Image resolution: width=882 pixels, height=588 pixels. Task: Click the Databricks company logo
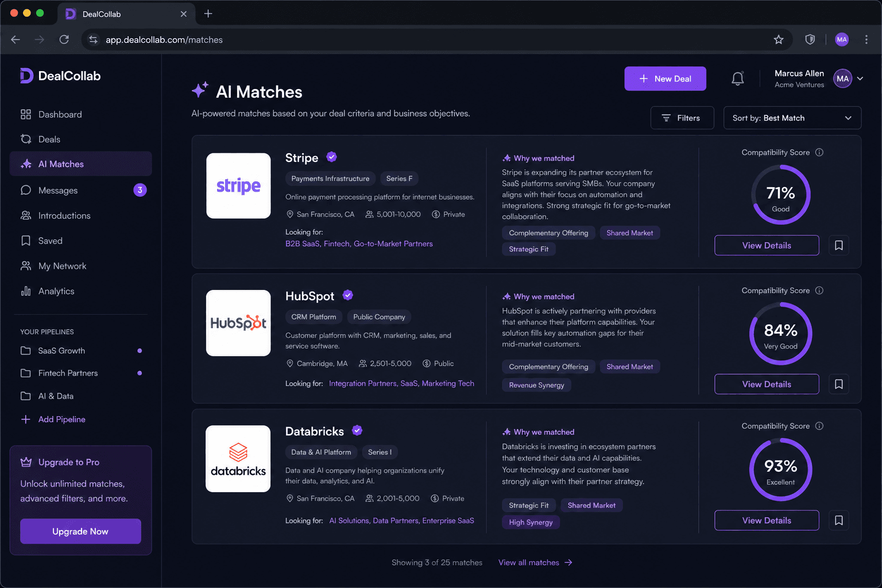pyautogui.click(x=238, y=459)
